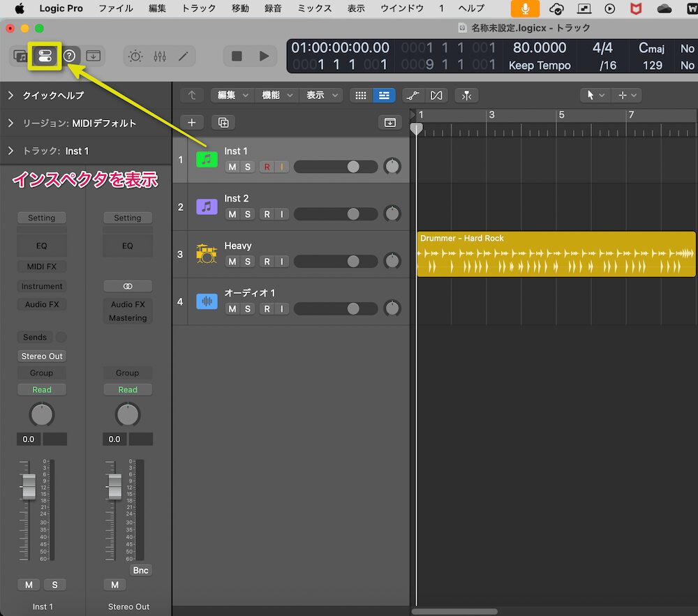Click Stereo Out volume fader
This screenshot has height=616, width=698.
point(115,486)
